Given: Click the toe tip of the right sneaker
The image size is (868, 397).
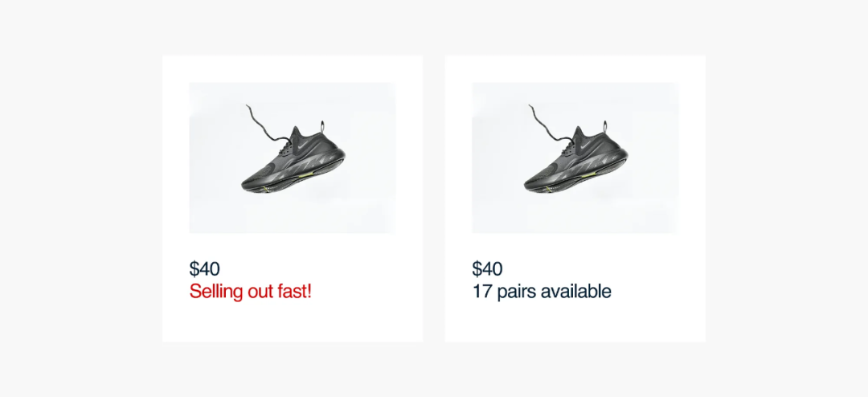Looking at the screenshot, I should pos(528,185).
